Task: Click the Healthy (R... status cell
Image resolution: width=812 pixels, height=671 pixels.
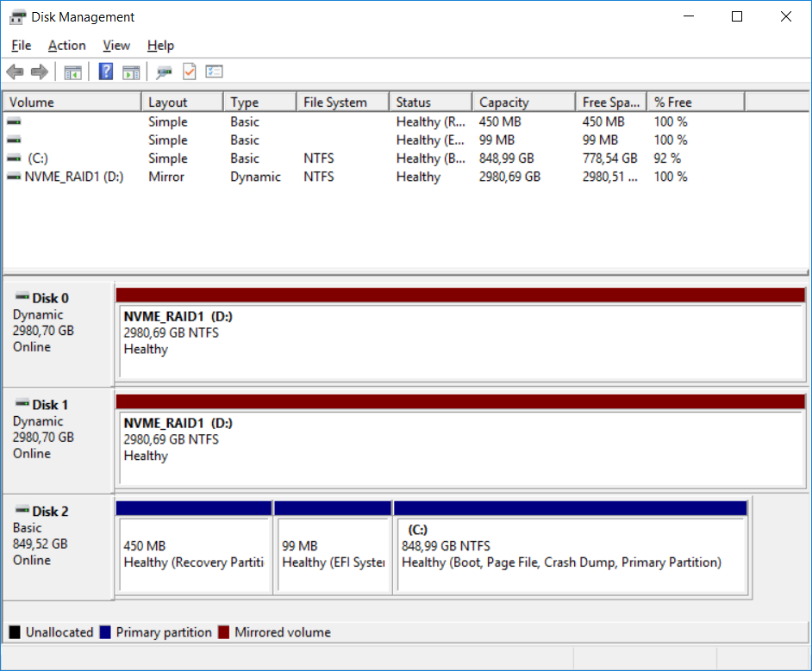Action: pyautogui.click(x=430, y=121)
